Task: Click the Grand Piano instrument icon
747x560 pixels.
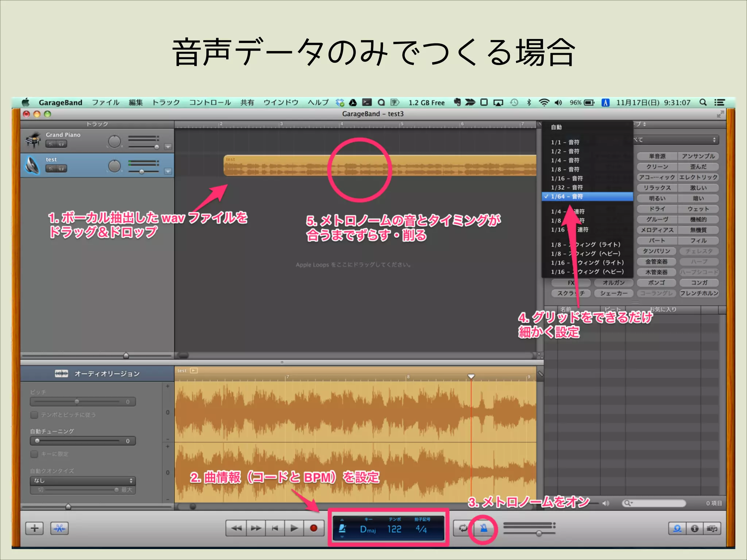Action: click(33, 140)
